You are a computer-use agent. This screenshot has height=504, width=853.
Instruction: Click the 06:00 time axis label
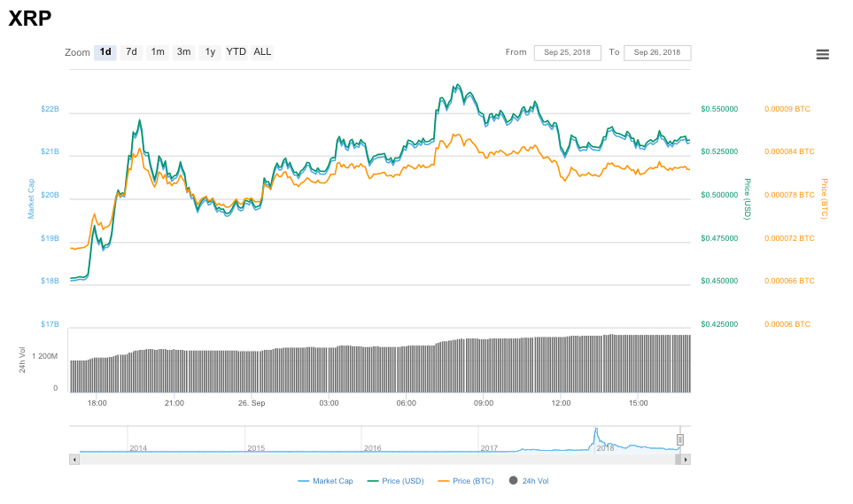coord(406,403)
